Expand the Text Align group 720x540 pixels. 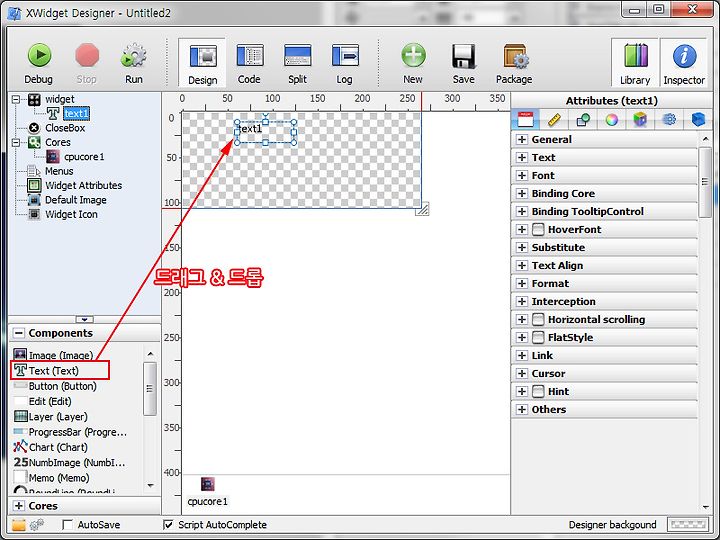522,265
